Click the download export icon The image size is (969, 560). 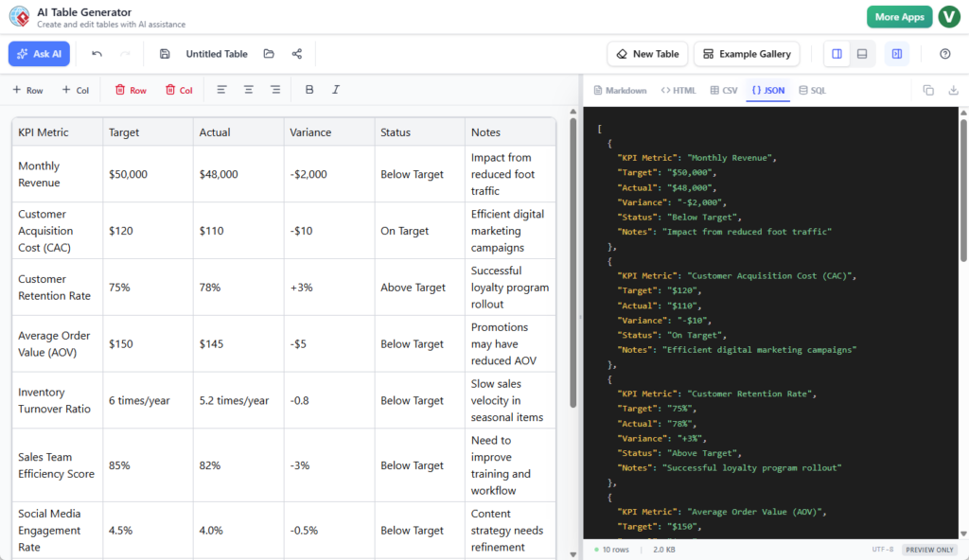point(954,89)
